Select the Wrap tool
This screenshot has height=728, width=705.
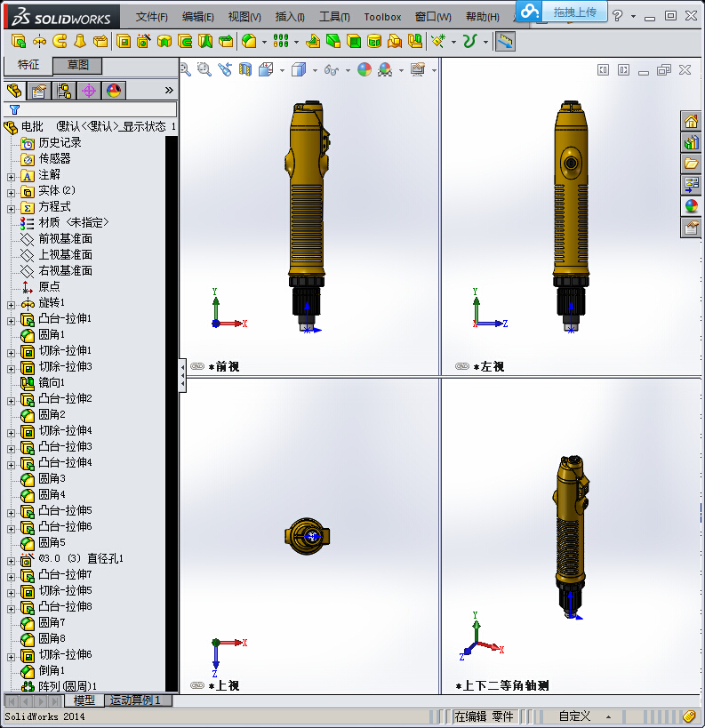(374, 41)
